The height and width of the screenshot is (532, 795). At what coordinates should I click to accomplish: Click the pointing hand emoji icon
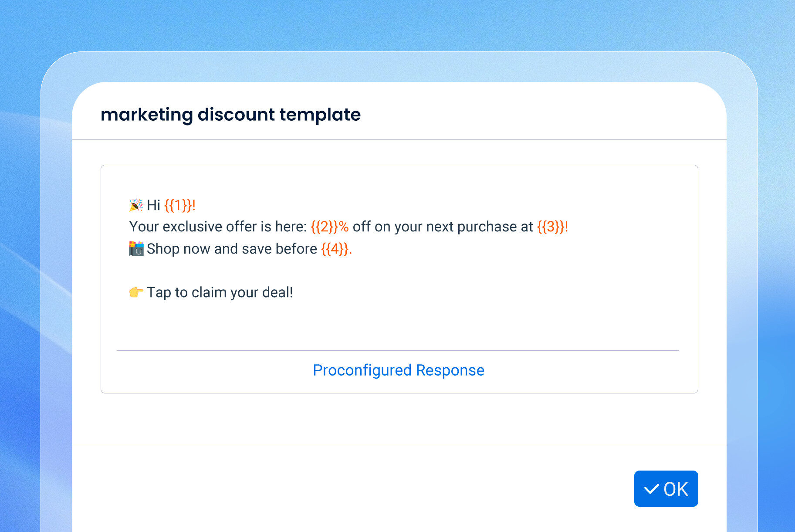point(136,292)
